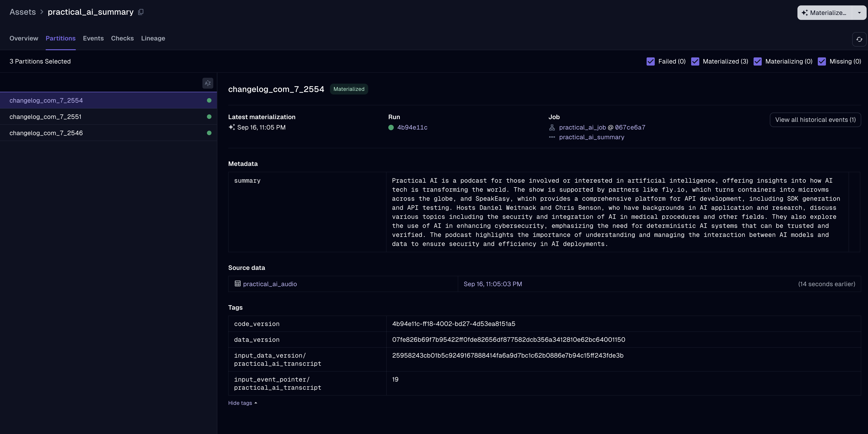Go to the Lineage tab
The height and width of the screenshot is (434, 868).
[153, 38]
